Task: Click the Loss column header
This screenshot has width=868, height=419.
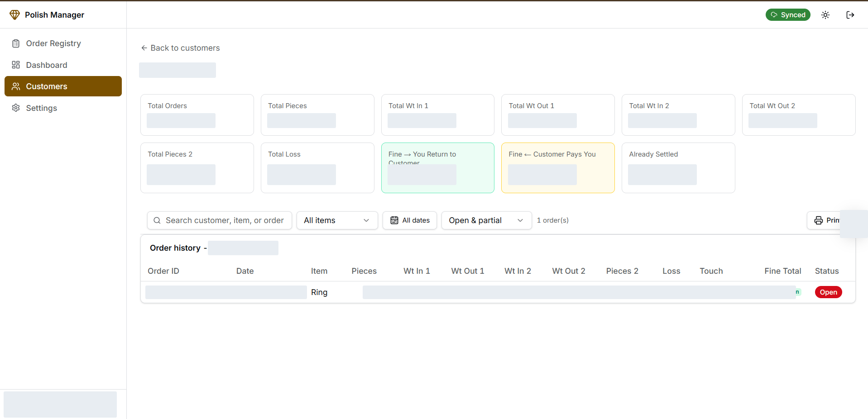Action: [x=671, y=271]
